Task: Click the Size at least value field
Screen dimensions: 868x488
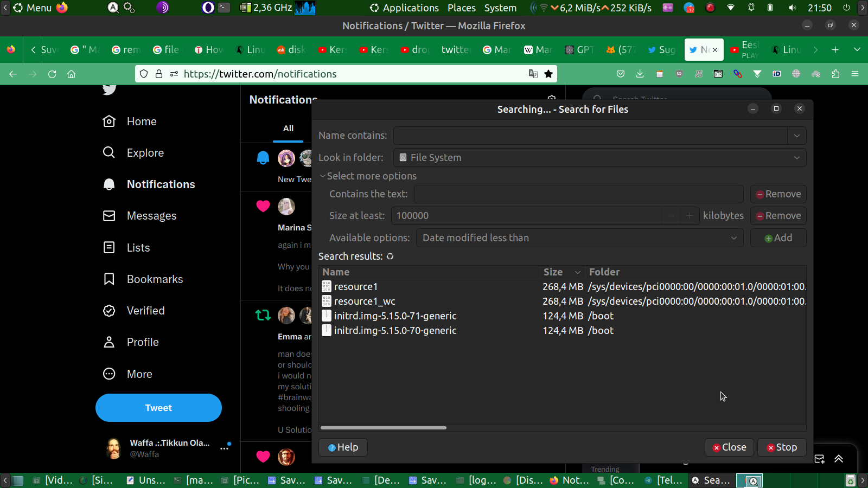Action: [x=526, y=216]
